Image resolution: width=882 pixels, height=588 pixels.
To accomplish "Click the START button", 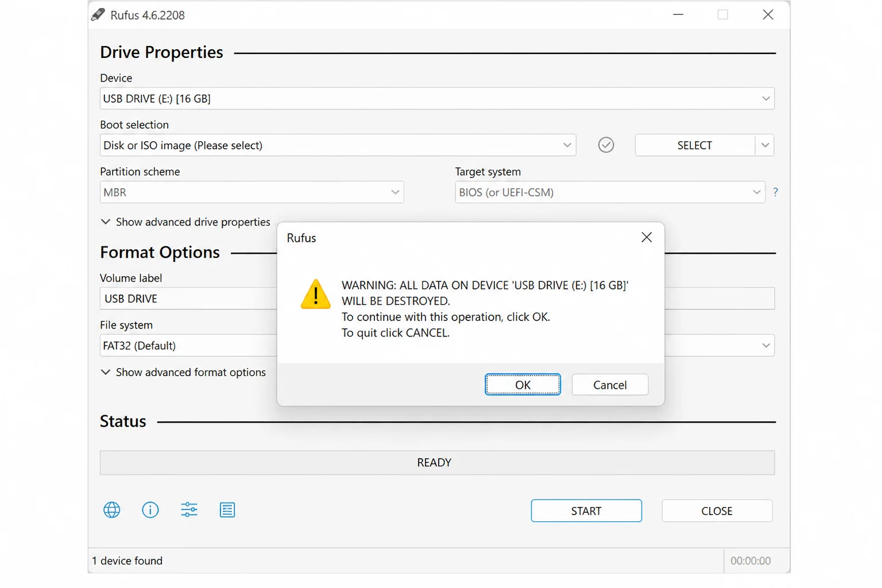I will click(586, 511).
